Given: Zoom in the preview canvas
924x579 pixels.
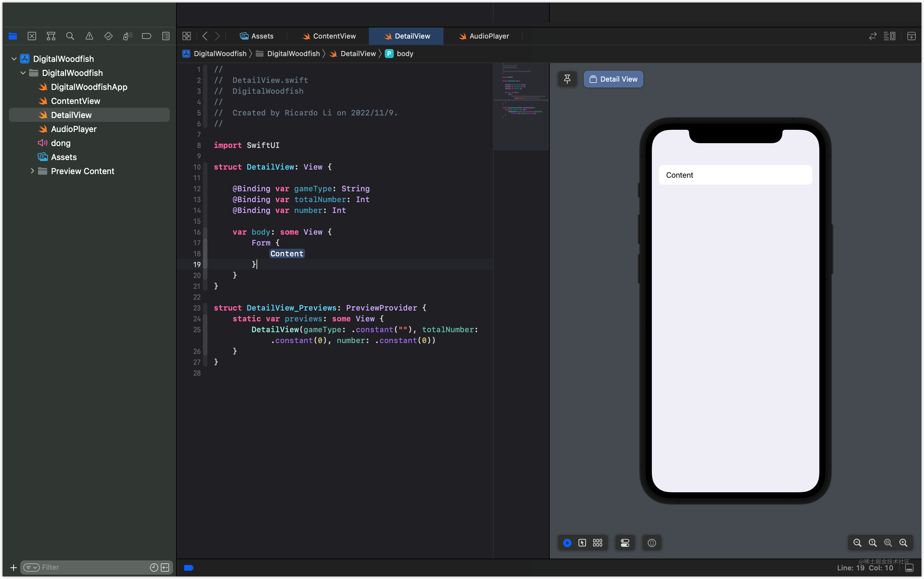Looking at the screenshot, I should [903, 543].
